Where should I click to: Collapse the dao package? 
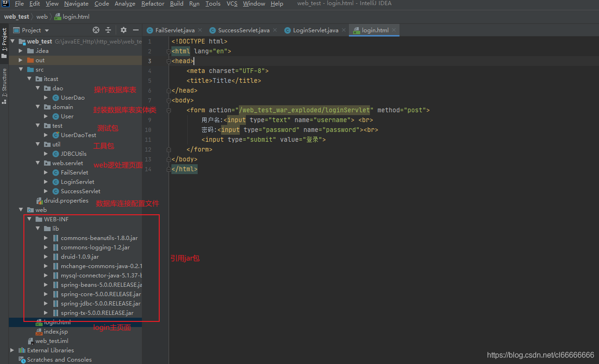[37, 88]
